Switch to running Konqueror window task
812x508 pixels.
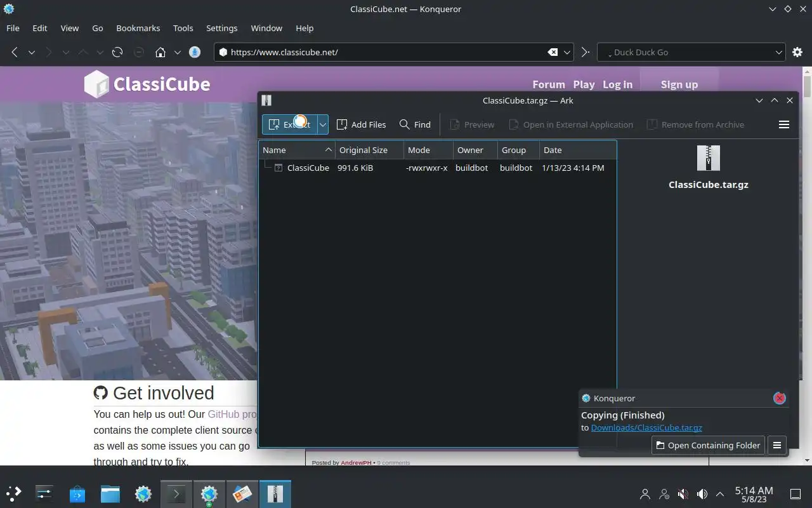pyautogui.click(x=209, y=493)
